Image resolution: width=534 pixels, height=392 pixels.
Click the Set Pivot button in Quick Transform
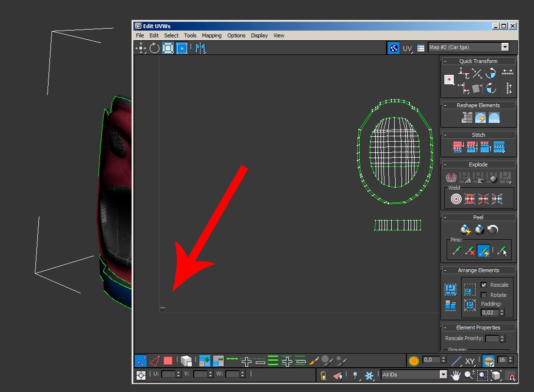point(449,80)
